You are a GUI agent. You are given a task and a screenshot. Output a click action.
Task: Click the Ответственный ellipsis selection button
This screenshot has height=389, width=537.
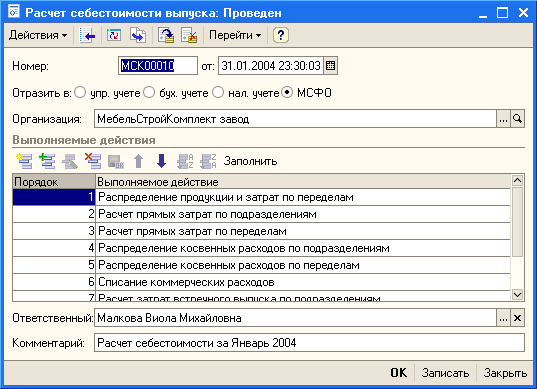[503, 318]
